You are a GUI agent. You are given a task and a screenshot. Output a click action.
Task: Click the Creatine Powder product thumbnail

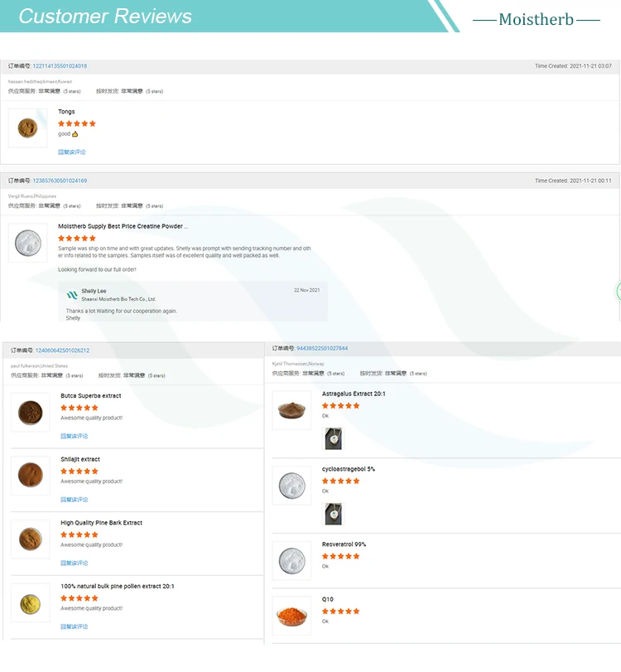point(28,243)
